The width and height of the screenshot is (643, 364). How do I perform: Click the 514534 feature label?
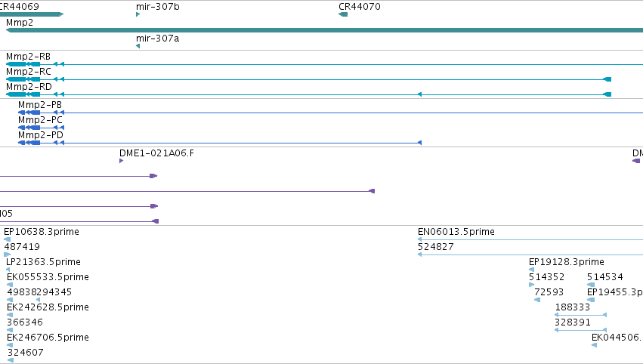(605, 276)
